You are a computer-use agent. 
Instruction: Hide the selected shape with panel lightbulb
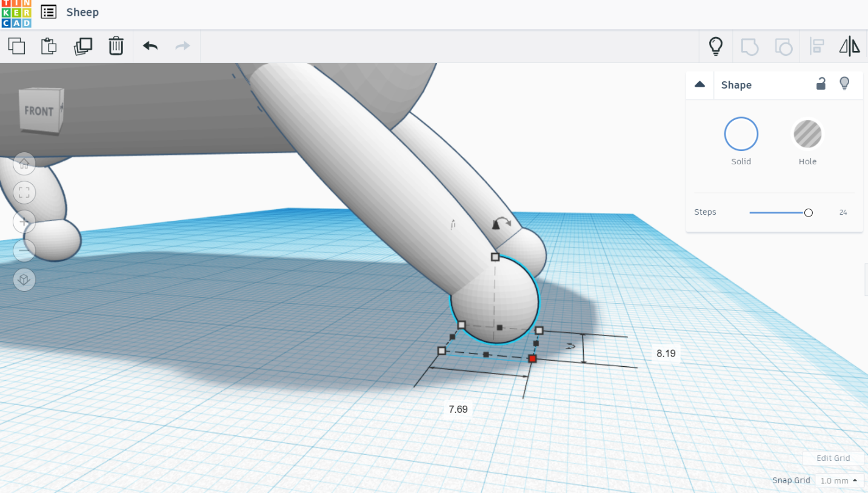(844, 84)
